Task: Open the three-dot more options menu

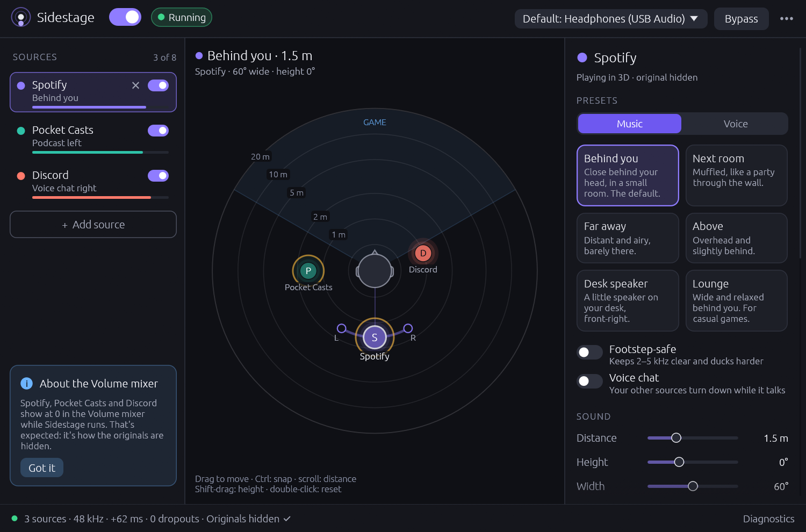Action: (x=787, y=18)
